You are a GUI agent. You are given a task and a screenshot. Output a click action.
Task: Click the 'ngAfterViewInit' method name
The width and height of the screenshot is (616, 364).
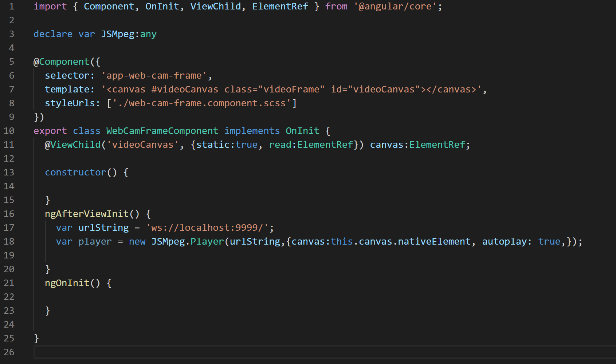[87, 214]
